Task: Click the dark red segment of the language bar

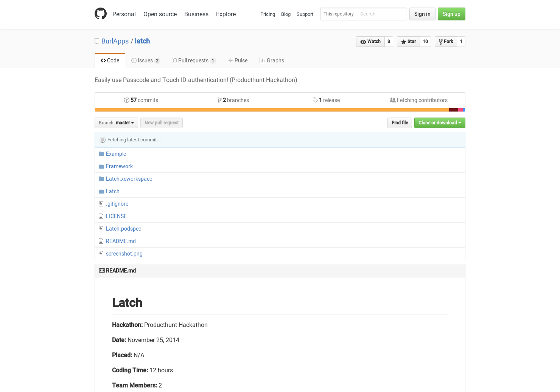Action: [x=454, y=110]
